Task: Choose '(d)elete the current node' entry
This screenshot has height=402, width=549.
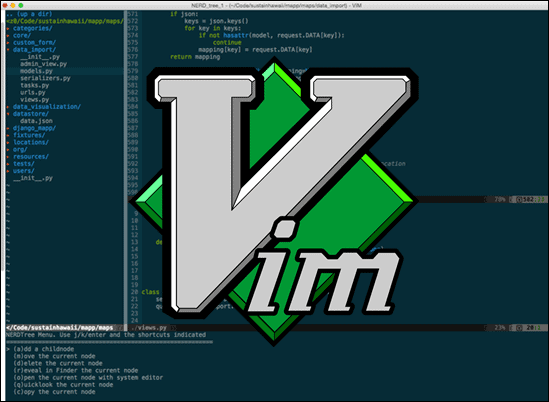Action: [x=58, y=363]
